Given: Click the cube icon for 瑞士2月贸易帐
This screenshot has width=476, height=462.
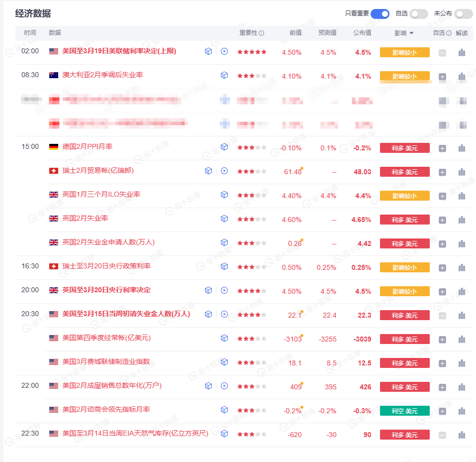Looking at the screenshot, I should coord(208,171).
